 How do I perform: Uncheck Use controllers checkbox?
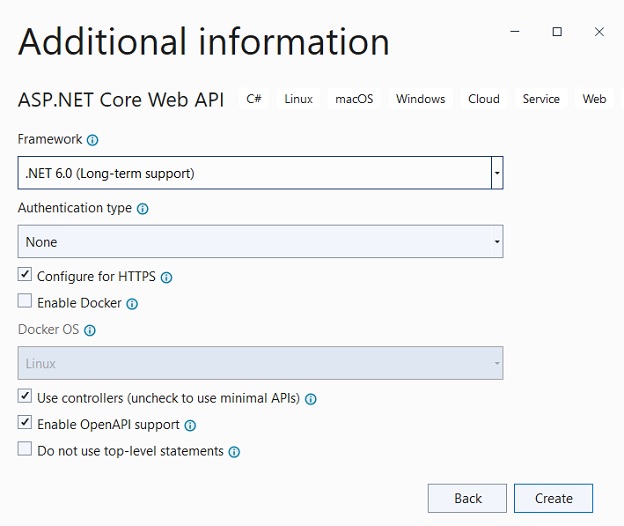click(25, 398)
